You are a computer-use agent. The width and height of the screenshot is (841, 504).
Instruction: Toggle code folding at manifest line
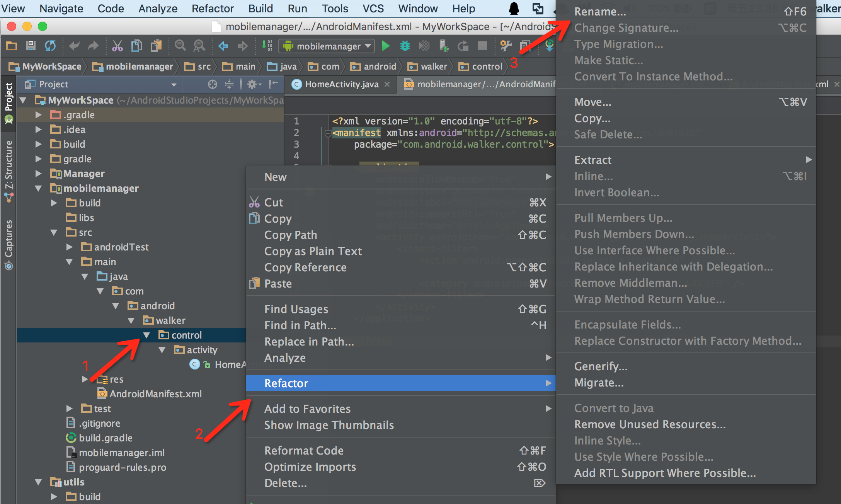point(328,133)
